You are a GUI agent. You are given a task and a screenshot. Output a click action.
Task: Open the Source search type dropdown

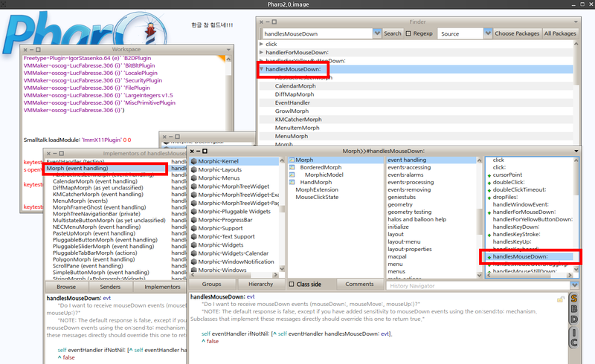pyautogui.click(x=487, y=33)
